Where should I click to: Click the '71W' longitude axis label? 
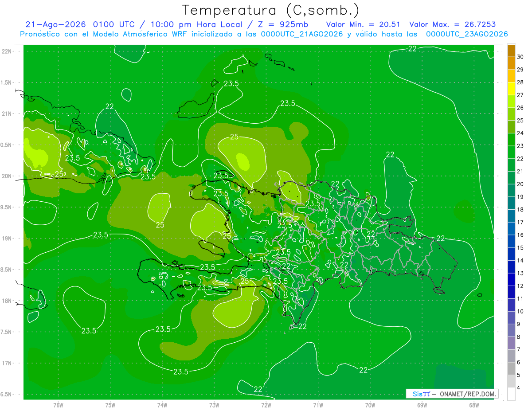(318, 405)
